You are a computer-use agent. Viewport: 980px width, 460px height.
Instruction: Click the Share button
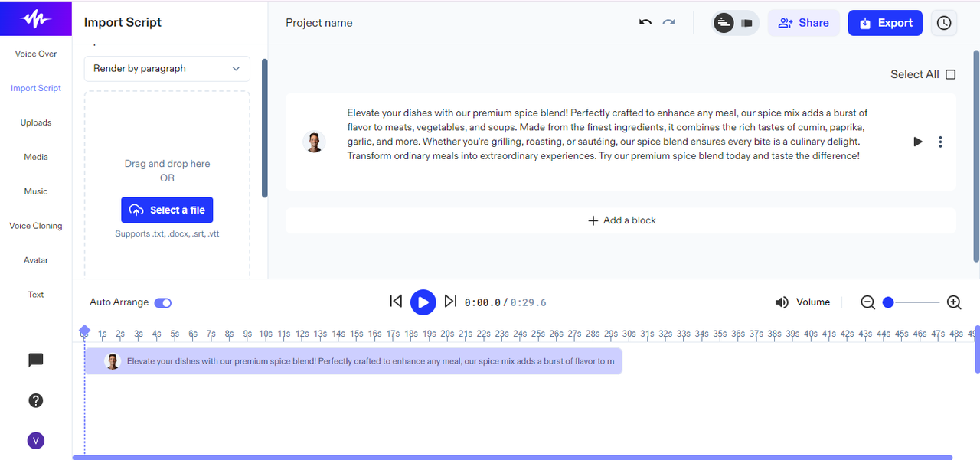point(803,23)
